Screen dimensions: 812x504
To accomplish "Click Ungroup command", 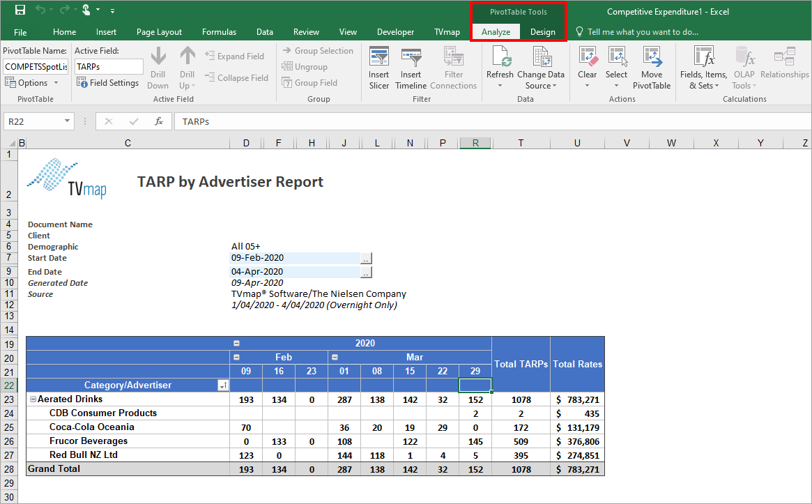I will pos(305,67).
